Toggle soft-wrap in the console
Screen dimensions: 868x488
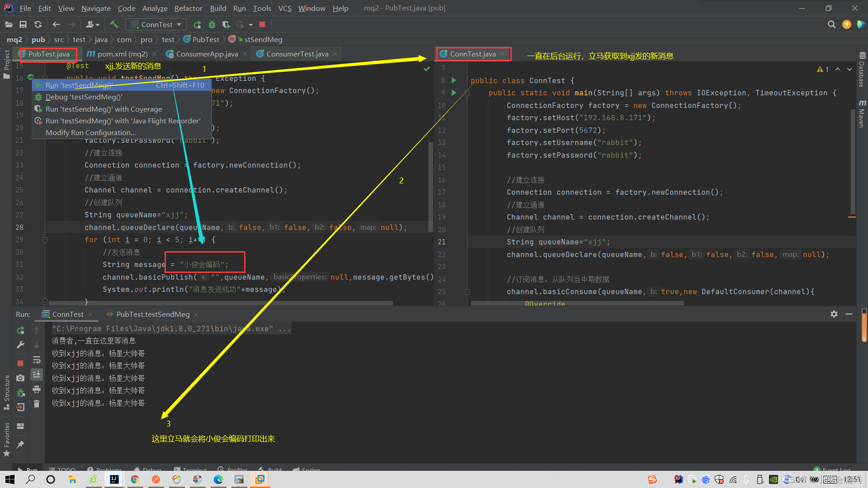click(37, 360)
